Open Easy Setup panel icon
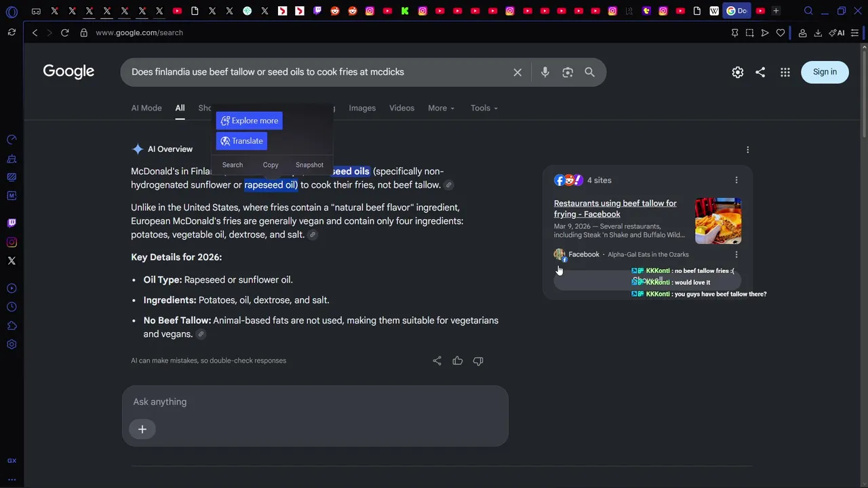868x488 pixels. click(855, 33)
